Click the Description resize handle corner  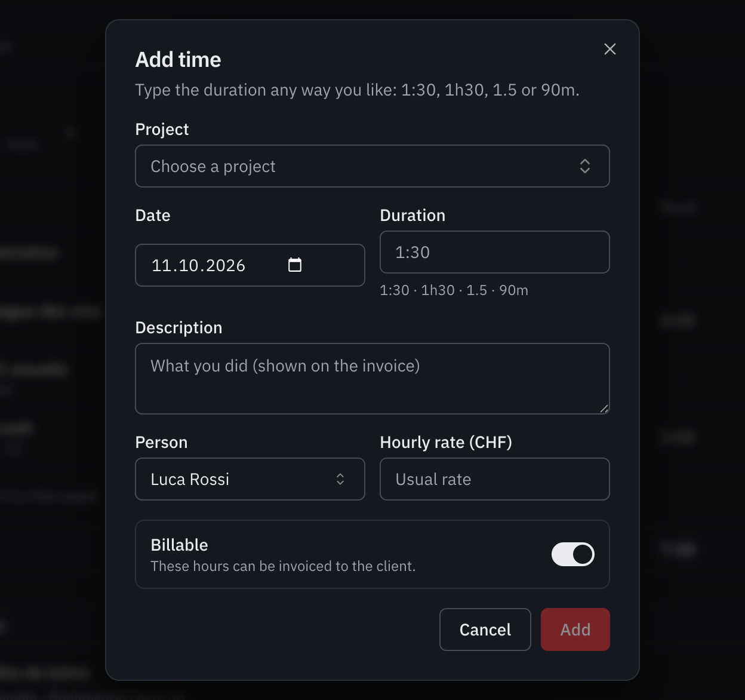(604, 409)
